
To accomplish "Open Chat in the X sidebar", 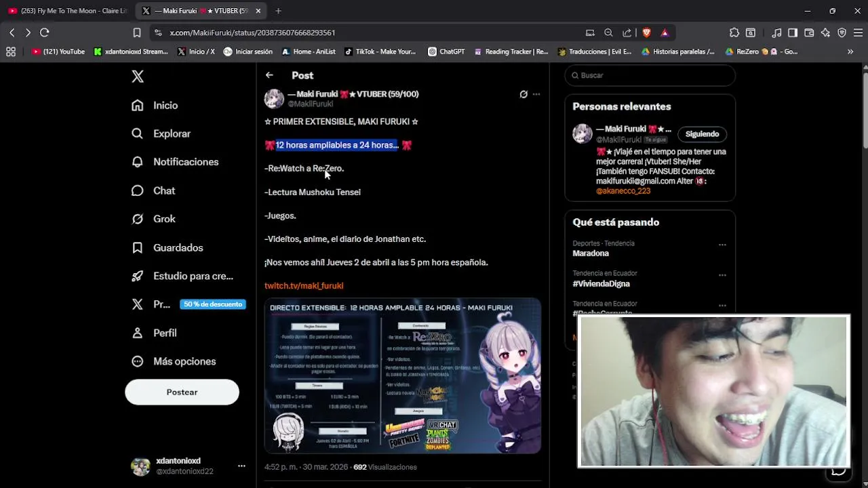I will click(x=153, y=190).
